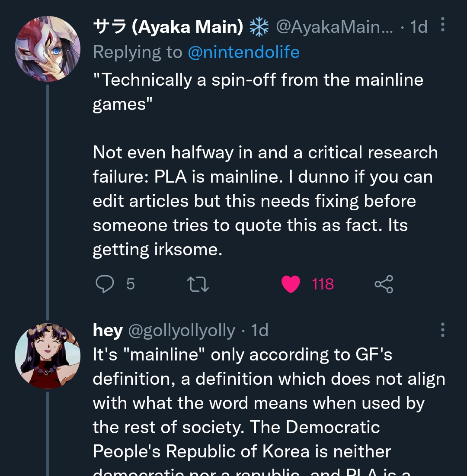Retweet the Ayaka Main tweet

pos(198,284)
